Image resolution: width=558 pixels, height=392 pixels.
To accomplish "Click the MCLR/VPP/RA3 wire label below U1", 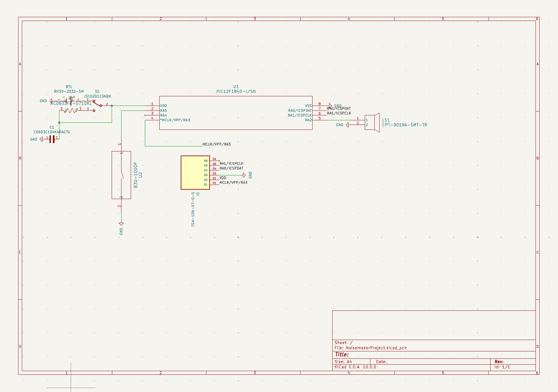I will coord(217,144).
